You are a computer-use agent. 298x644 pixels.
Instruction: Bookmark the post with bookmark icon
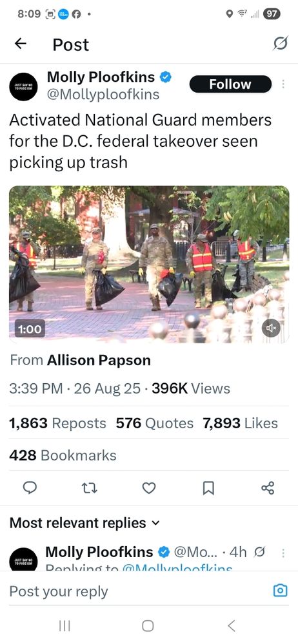(x=209, y=488)
